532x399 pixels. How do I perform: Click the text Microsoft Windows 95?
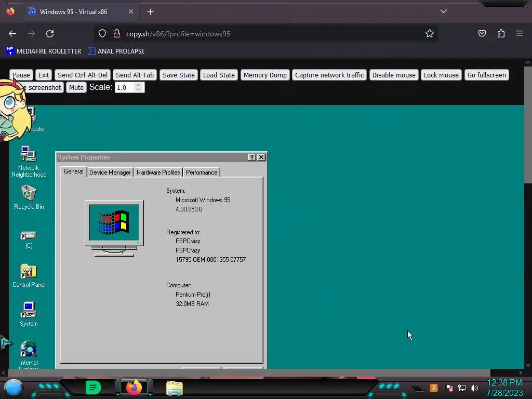[x=203, y=200]
